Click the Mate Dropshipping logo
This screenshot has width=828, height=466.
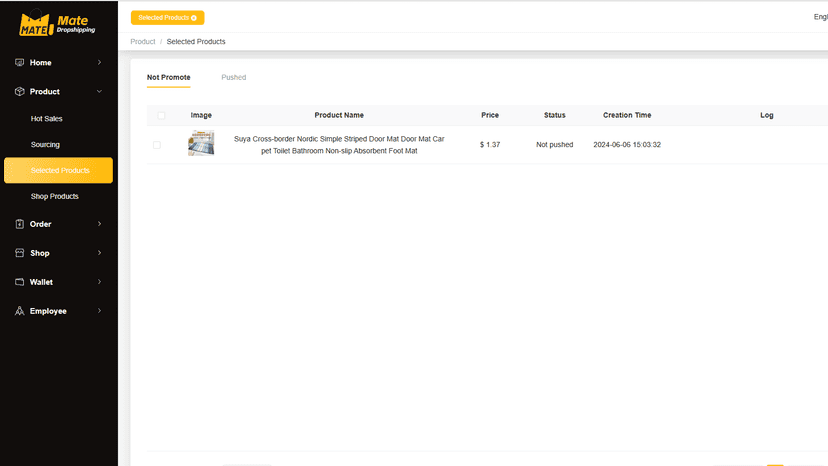57,24
